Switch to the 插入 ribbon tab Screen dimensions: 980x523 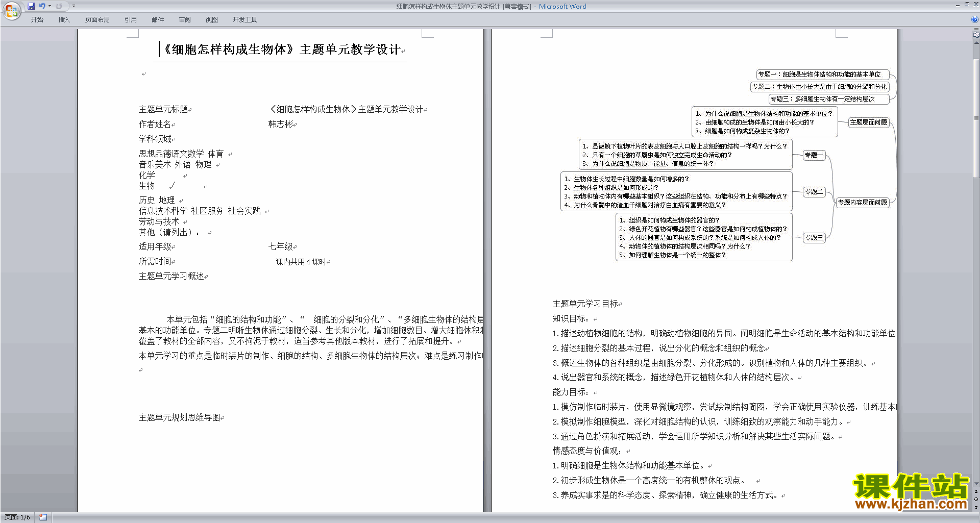(64, 20)
